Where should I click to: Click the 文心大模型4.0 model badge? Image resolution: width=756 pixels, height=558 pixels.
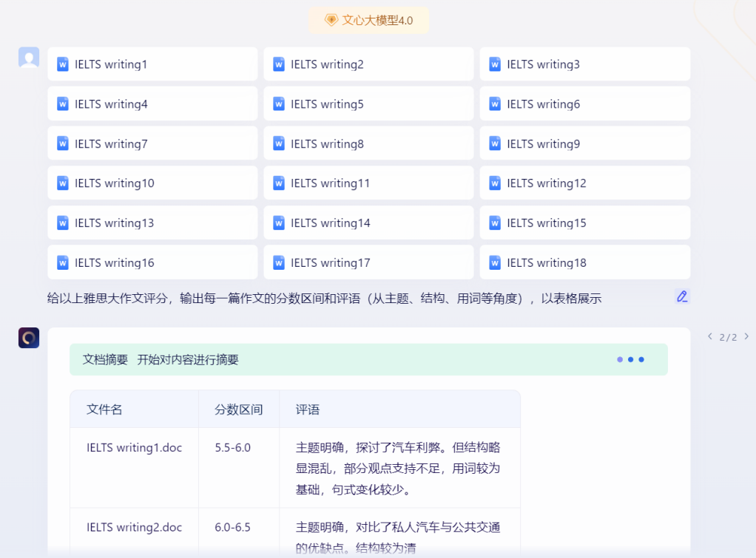(369, 20)
